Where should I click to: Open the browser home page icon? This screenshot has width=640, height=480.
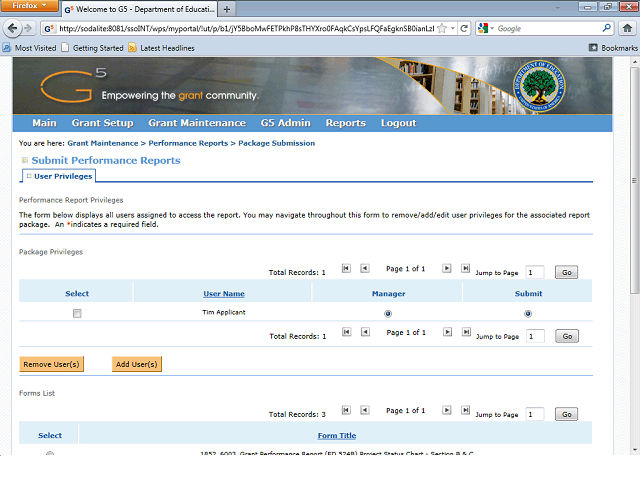(x=627, y=28)
